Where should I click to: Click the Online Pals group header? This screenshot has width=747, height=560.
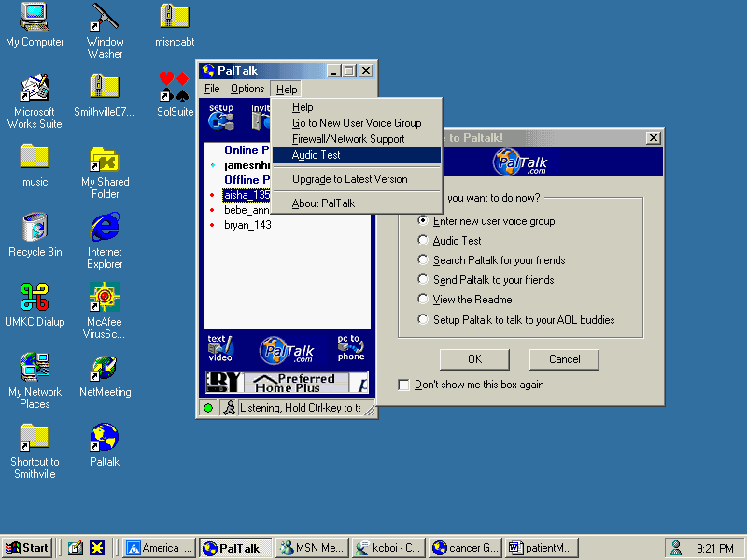pos(247,150)
